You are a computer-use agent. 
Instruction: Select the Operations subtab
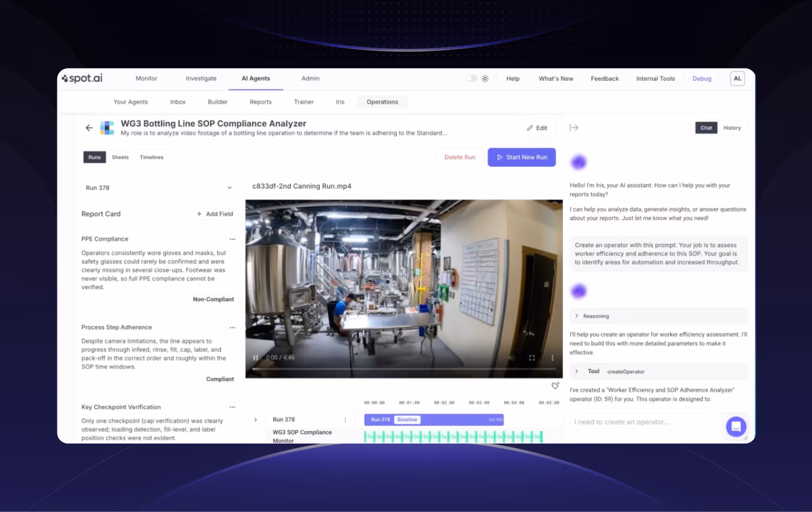coord(382,102)
